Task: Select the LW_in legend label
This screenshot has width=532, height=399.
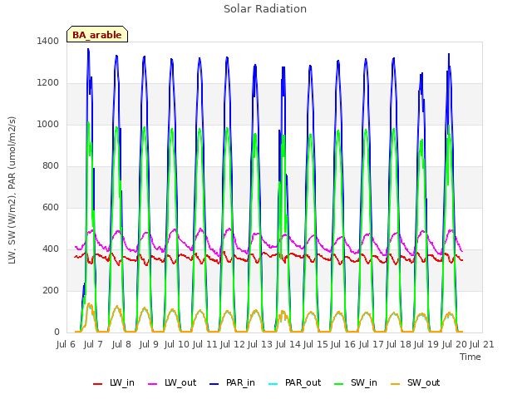Action: tap(122, 382)
